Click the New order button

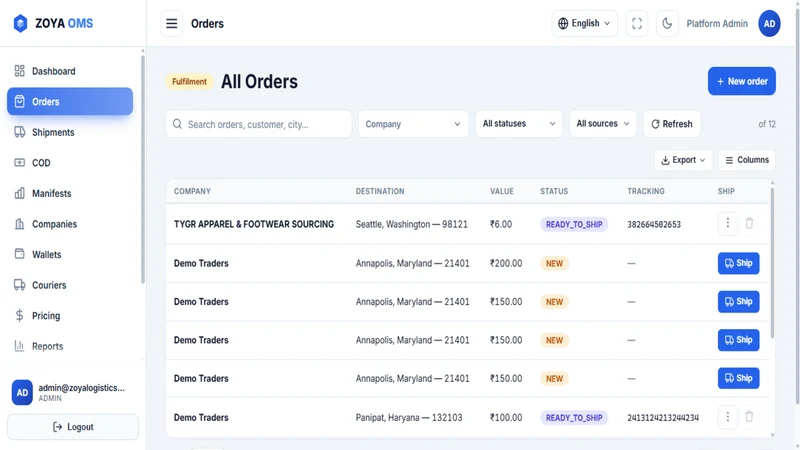click(x=742, y=81)
